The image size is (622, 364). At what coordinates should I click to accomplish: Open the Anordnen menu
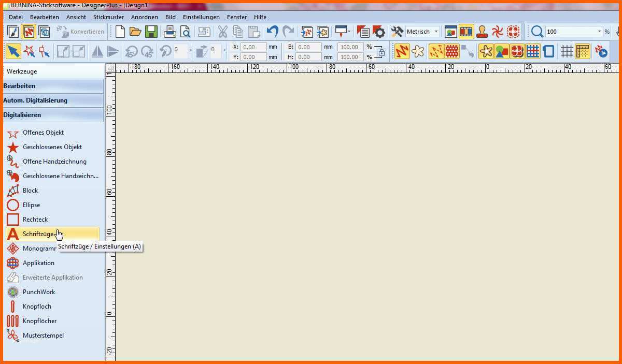[x=145, y=17]
